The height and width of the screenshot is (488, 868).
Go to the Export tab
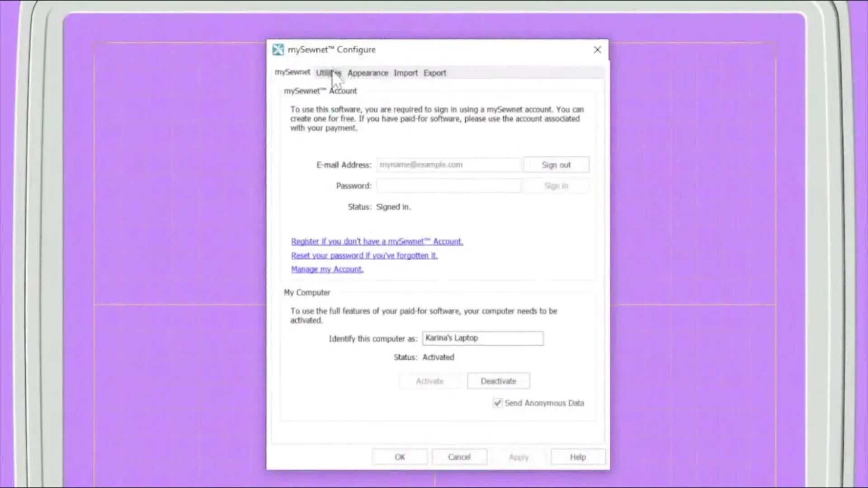(434, 73)
